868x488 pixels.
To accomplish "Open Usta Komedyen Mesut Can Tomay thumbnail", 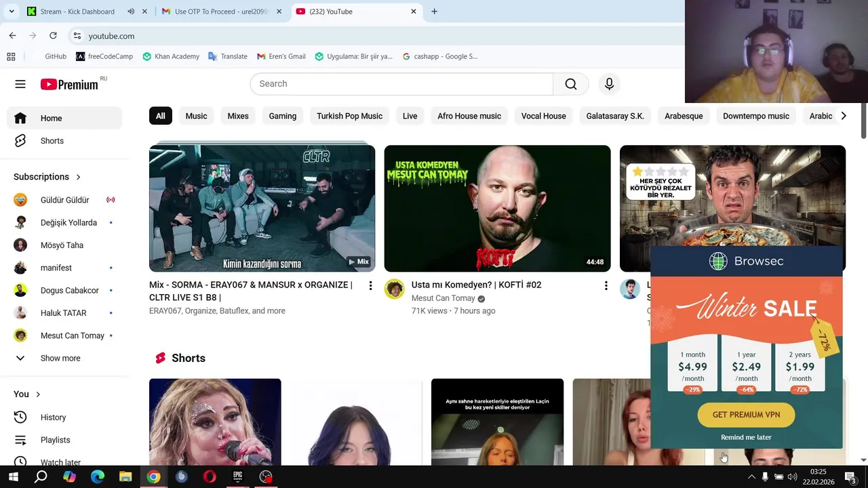I will (497, 208).
